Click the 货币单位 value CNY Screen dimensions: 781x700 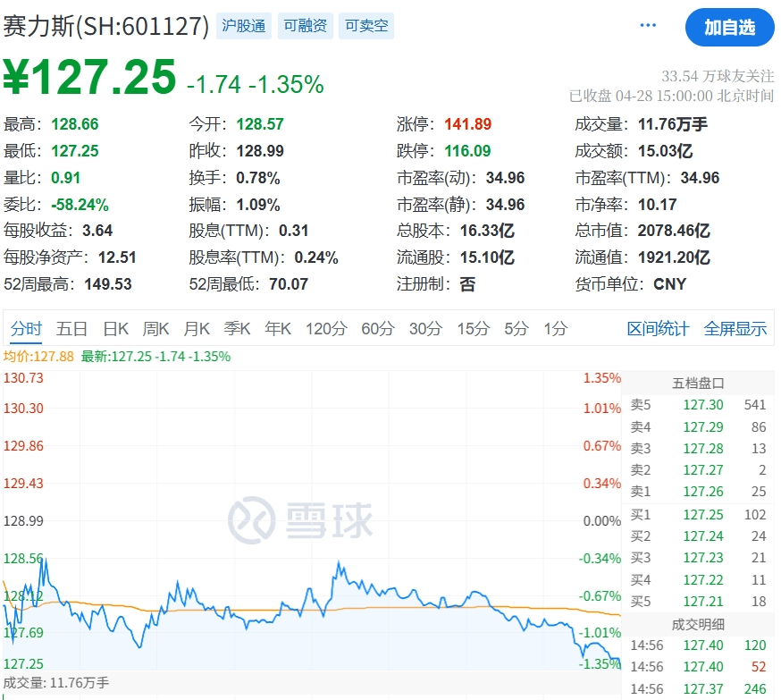669,284
